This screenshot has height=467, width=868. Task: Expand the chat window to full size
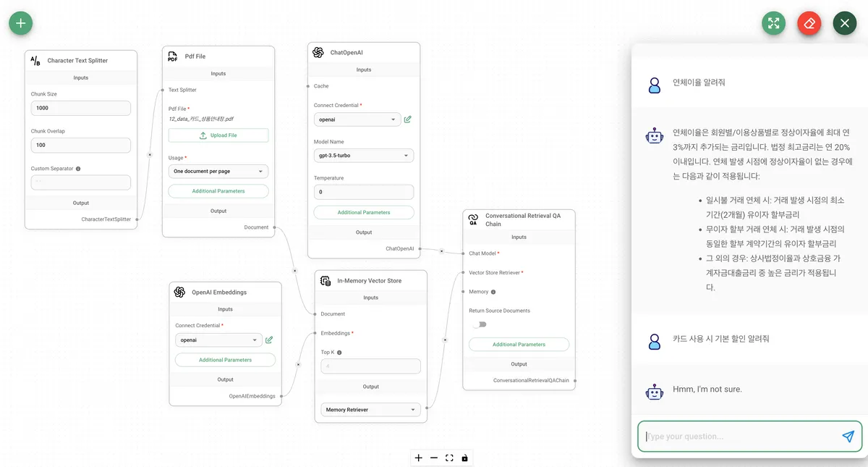(773, 23)
